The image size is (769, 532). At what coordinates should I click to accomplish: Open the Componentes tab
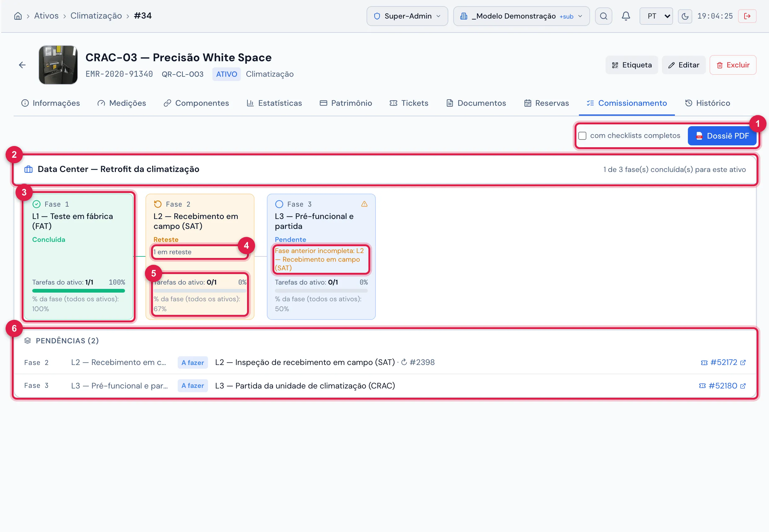pyautogui.click(x=196, y=103)
